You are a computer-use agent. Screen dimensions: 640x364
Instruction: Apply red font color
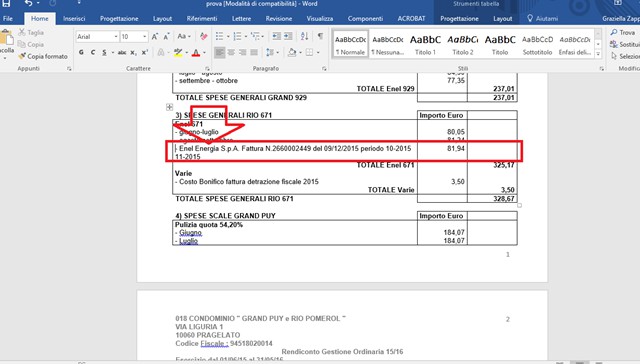pos(196,52)
